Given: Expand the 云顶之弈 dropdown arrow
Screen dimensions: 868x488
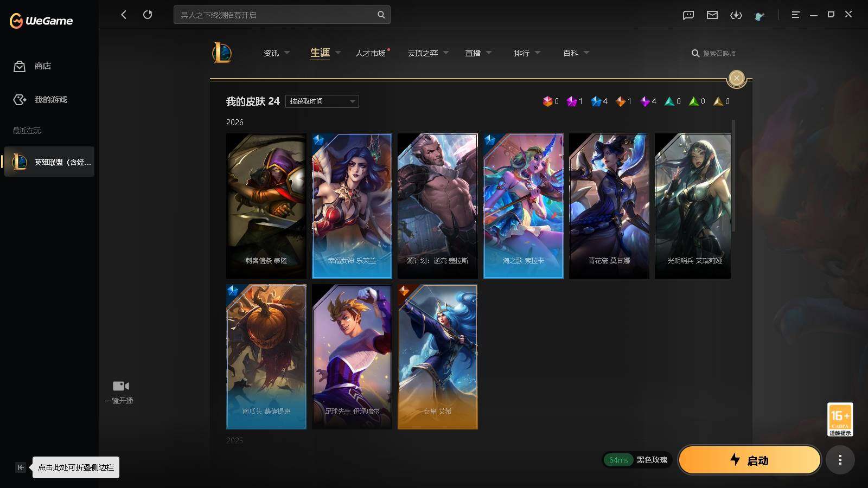Looking at the screenshot, I should pos(446,53).
